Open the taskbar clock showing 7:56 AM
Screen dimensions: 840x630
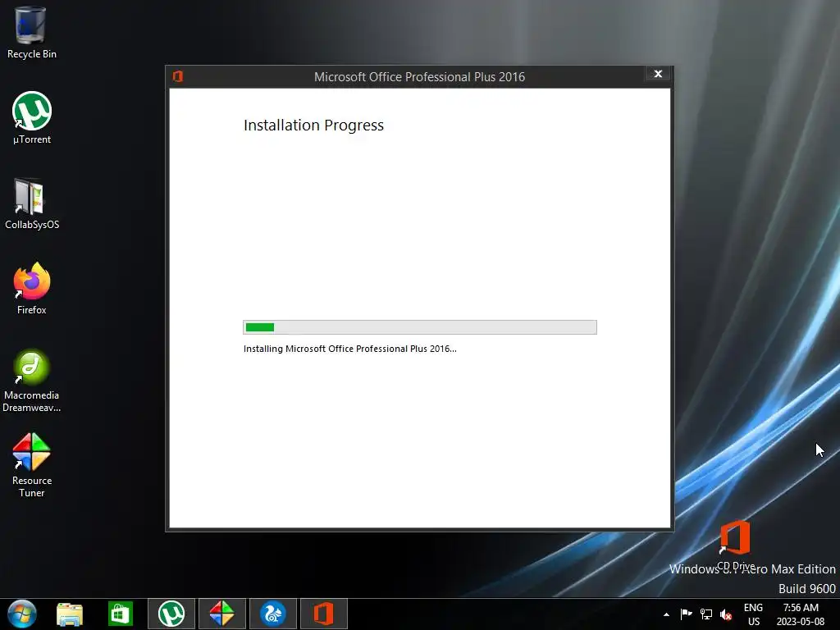tap(801, 614)
